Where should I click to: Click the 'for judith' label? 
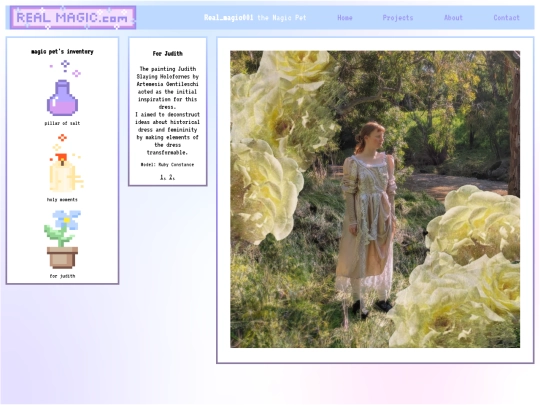[x=62, y=276]
